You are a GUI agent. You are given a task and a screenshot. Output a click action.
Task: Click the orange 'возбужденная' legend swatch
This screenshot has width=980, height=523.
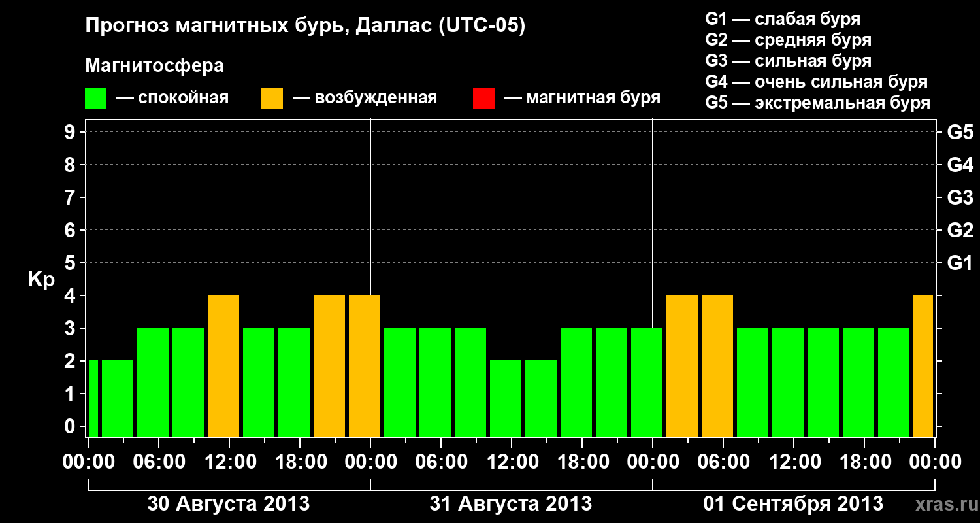[x=272, y=99]
